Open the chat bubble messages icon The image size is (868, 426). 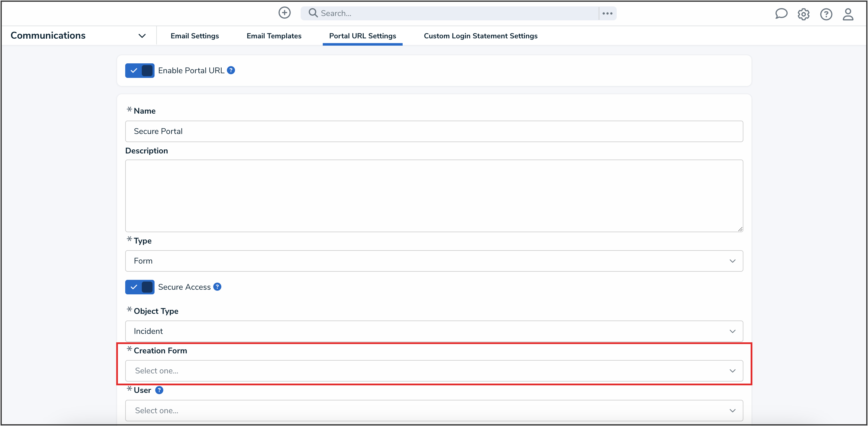click(x=781, y=14)
